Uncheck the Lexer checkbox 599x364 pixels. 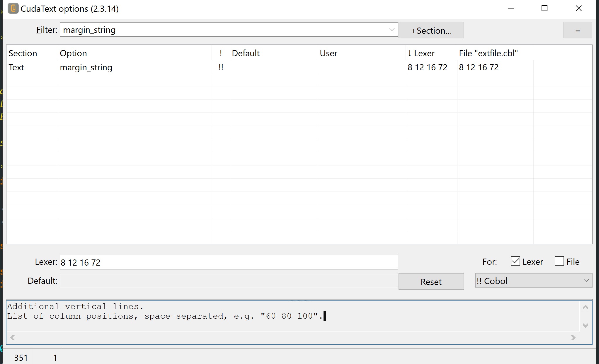pos(515,261)
